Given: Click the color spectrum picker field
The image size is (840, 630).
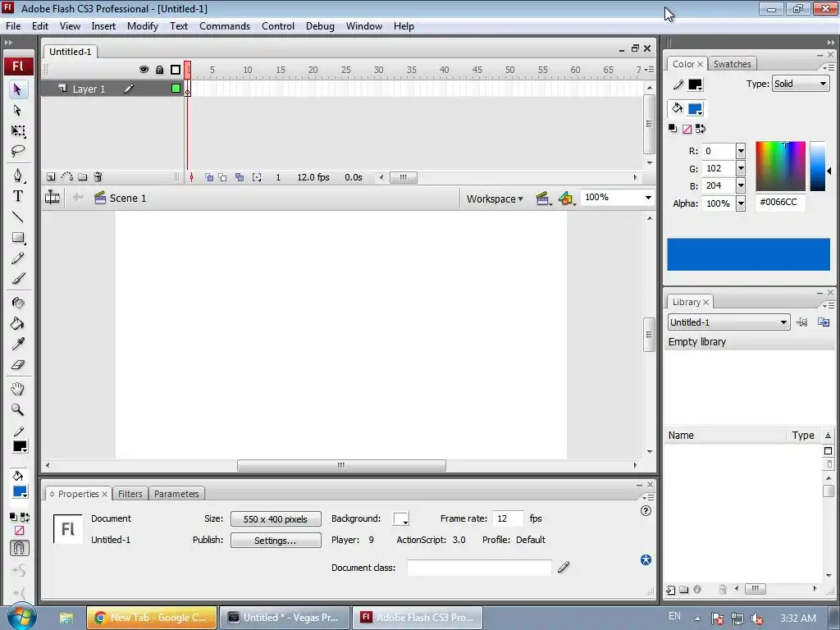Looking at the screenshot, I should pos(780,166).
